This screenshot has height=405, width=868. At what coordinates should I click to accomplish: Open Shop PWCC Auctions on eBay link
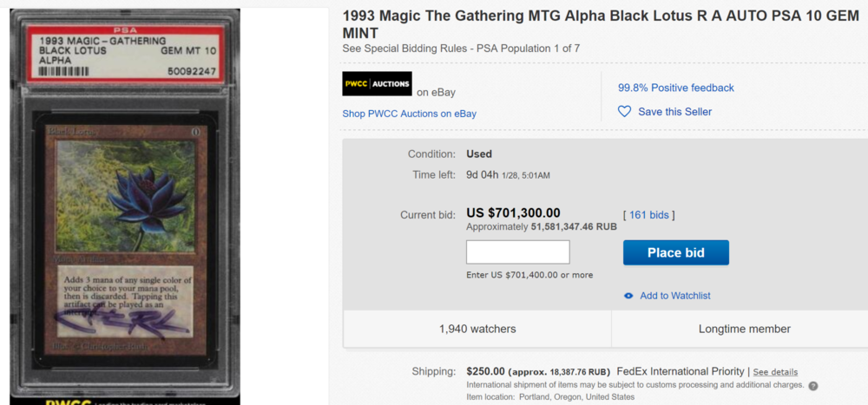(409, 114)
